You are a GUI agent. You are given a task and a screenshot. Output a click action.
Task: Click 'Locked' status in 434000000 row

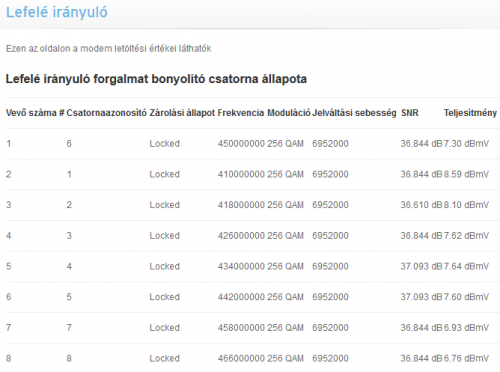click(164, 266)
